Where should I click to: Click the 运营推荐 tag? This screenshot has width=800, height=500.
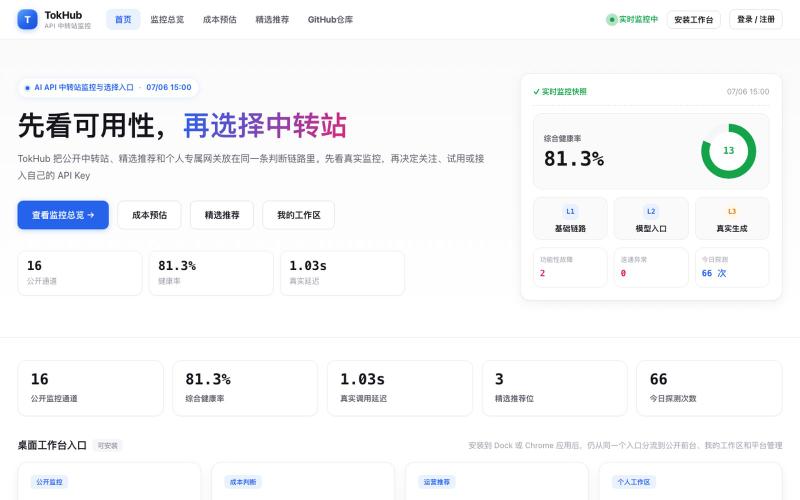[x=437, y=482]
